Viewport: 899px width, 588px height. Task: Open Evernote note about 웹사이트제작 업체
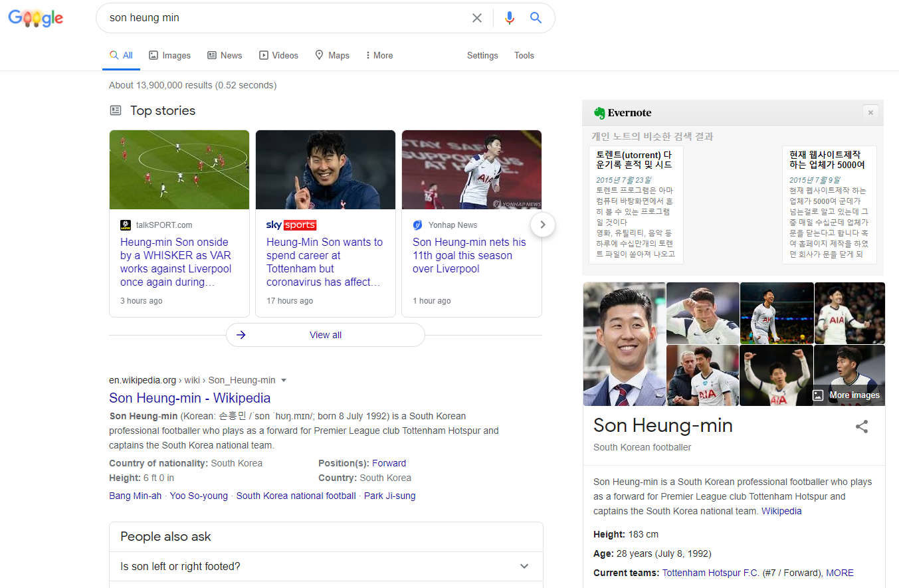click(x=829, y=205)
